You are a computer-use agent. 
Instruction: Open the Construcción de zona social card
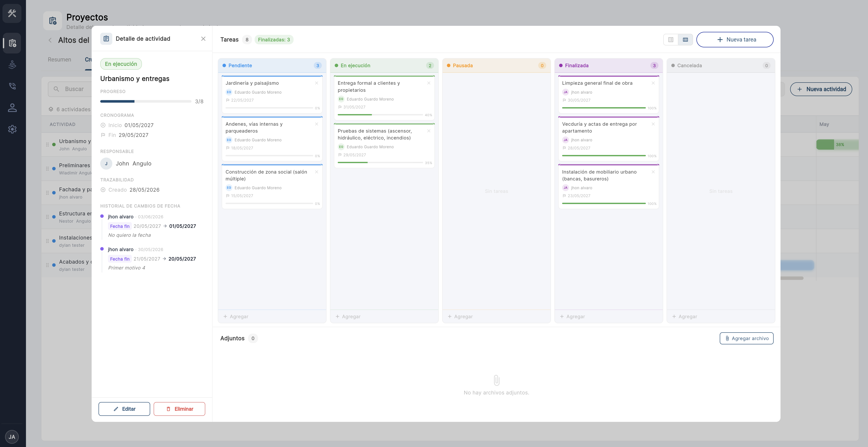coord(272,187)
